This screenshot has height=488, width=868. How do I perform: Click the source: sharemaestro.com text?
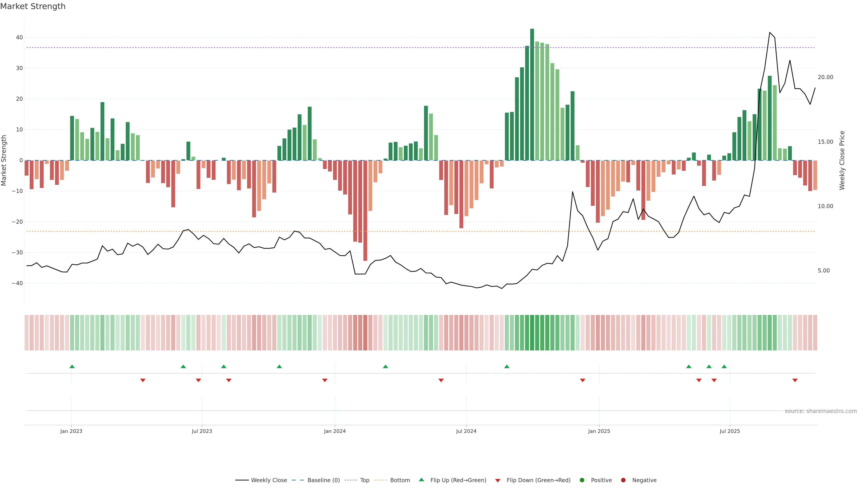click(821, 411)
